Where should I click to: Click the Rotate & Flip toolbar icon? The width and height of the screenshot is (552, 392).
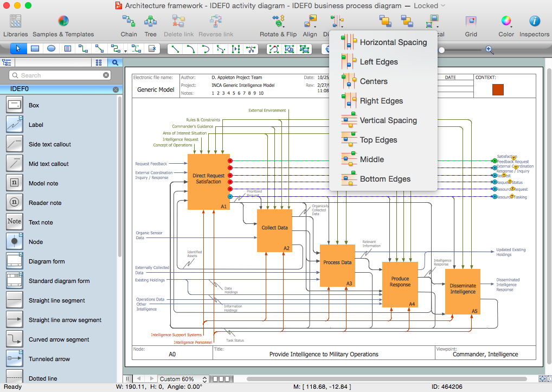tap(278, 24)
